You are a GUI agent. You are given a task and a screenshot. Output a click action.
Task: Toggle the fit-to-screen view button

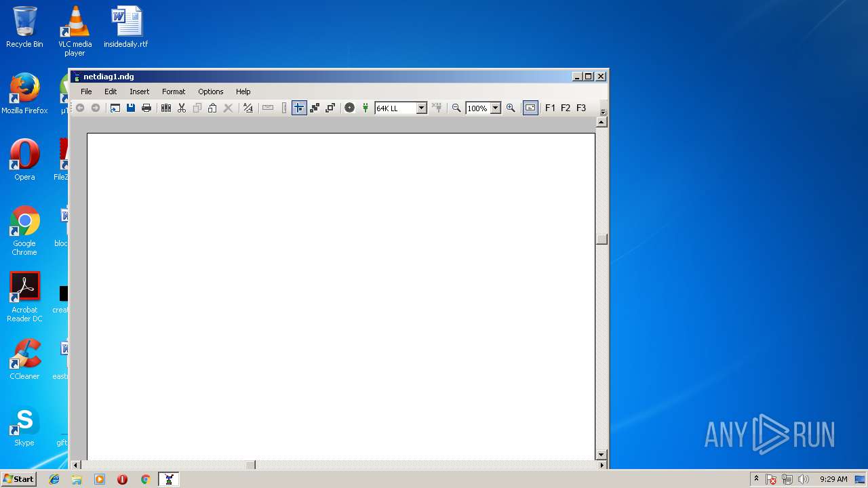(x=530, y=108)
